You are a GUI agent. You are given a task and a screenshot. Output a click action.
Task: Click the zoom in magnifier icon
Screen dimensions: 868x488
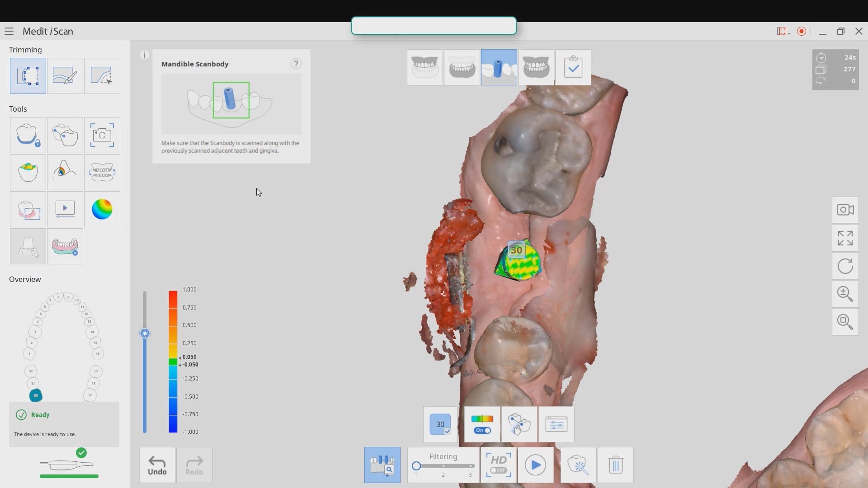[x=845, y=294]
